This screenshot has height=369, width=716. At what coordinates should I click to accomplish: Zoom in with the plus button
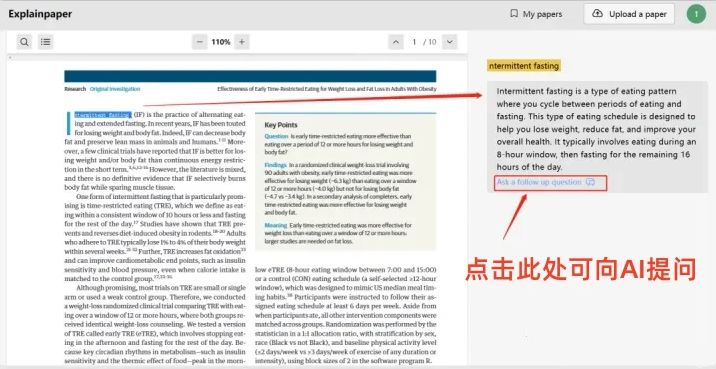242,42
